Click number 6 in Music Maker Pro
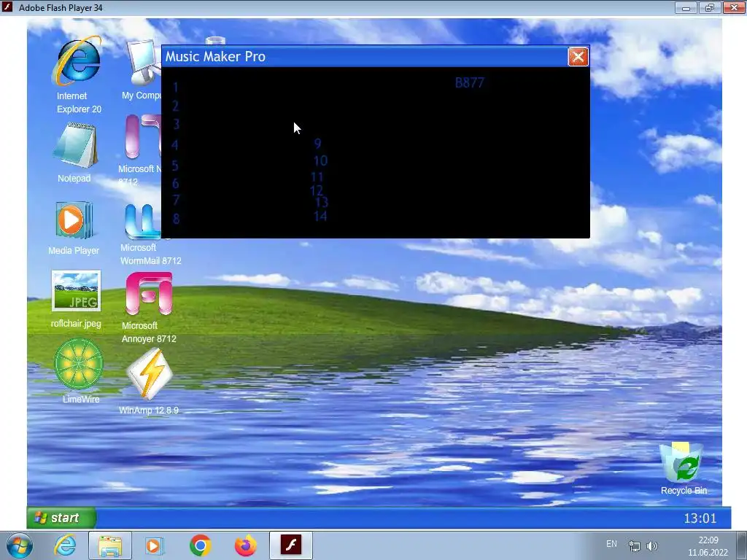Image resolution: width=747 pixels, height=560 pixels. click(175, 183)
